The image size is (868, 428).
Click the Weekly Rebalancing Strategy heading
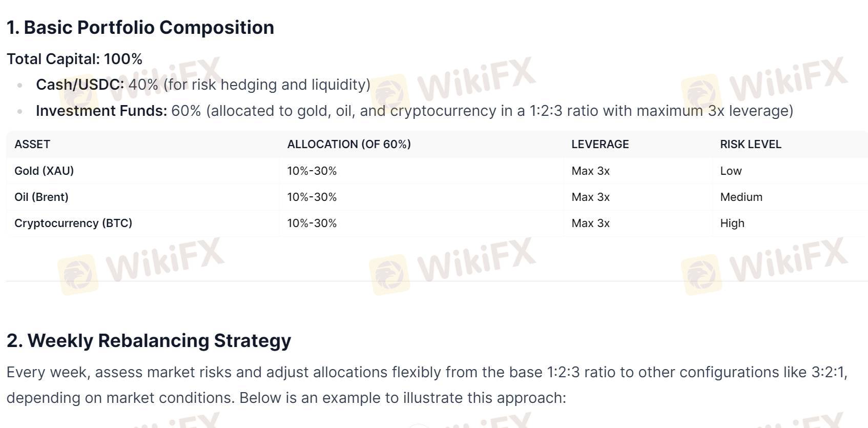tap(149, 341)
